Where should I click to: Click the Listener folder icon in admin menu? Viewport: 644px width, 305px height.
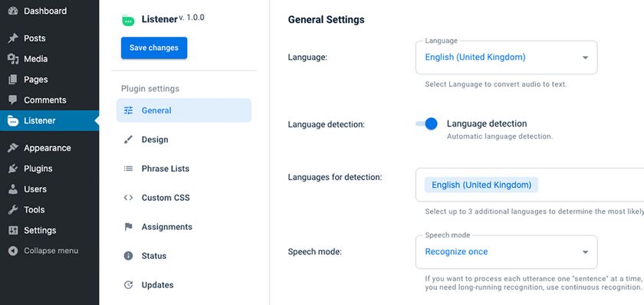click(13, 120)
